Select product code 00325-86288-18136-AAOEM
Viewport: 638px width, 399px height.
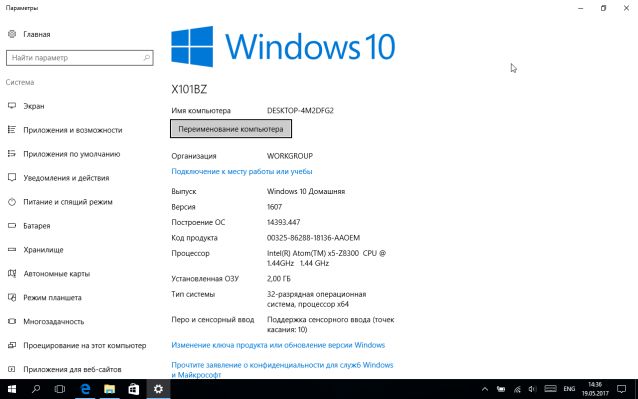pyautogui.click(x=313, y=238)
